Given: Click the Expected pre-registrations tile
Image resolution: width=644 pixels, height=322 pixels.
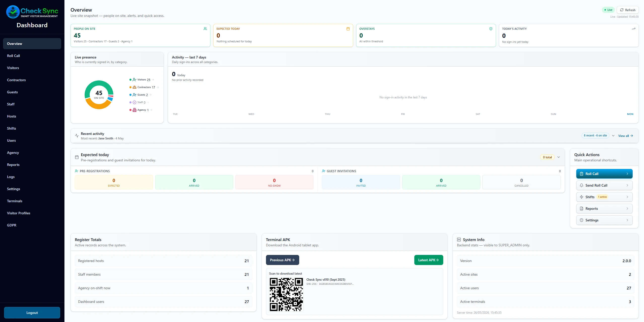Looking at the screenshot, I should click(x=114, y=182).
